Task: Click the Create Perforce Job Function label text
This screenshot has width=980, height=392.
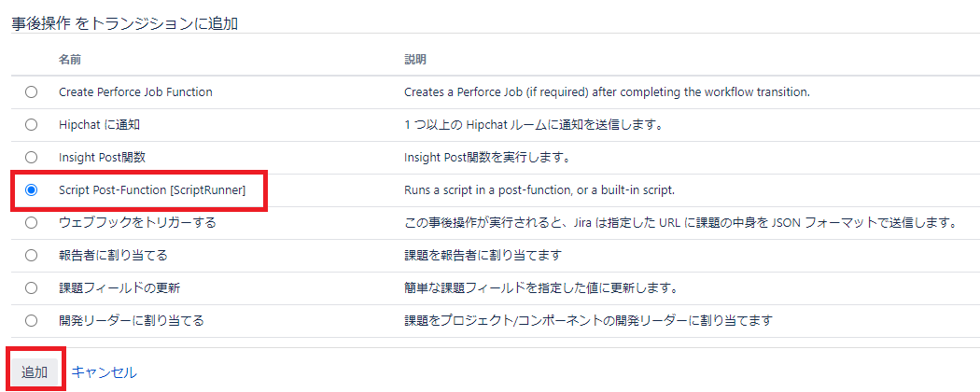Action: click(135, 91)
